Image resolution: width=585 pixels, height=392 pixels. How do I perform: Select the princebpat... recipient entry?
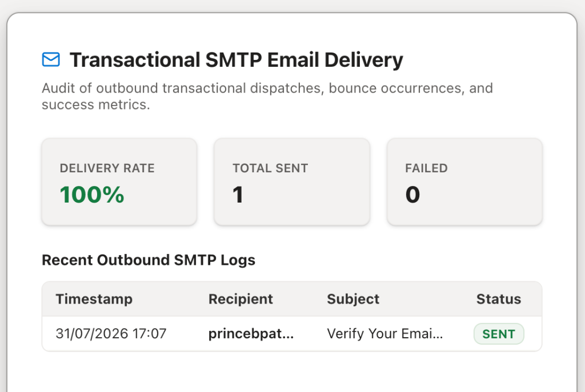coord(251,333)
